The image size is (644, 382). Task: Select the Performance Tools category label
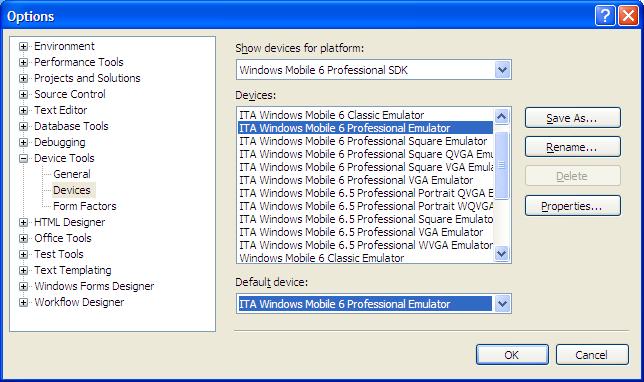(78, 62)
